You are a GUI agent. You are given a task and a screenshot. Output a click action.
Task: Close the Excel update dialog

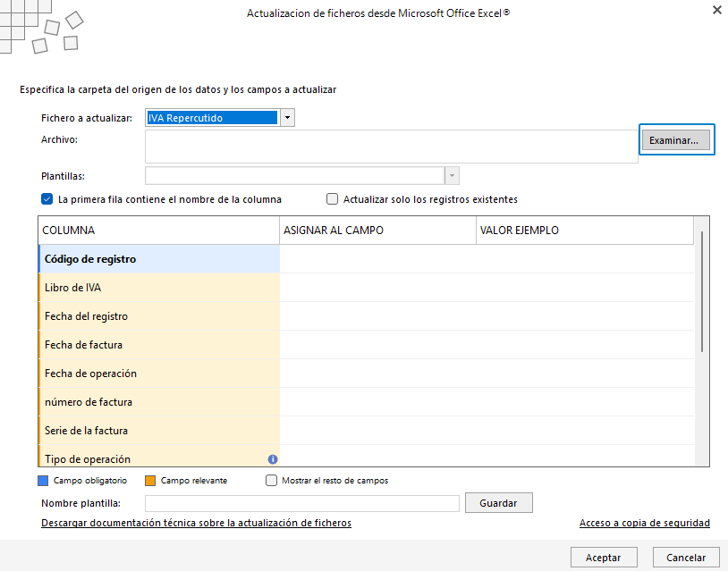(x=717, y=10)
